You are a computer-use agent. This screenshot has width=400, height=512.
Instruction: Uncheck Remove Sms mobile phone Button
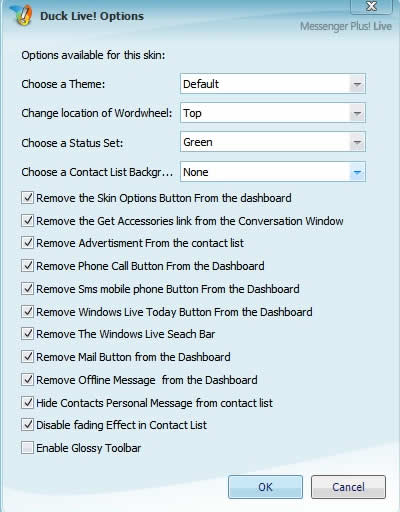[27, 289]
